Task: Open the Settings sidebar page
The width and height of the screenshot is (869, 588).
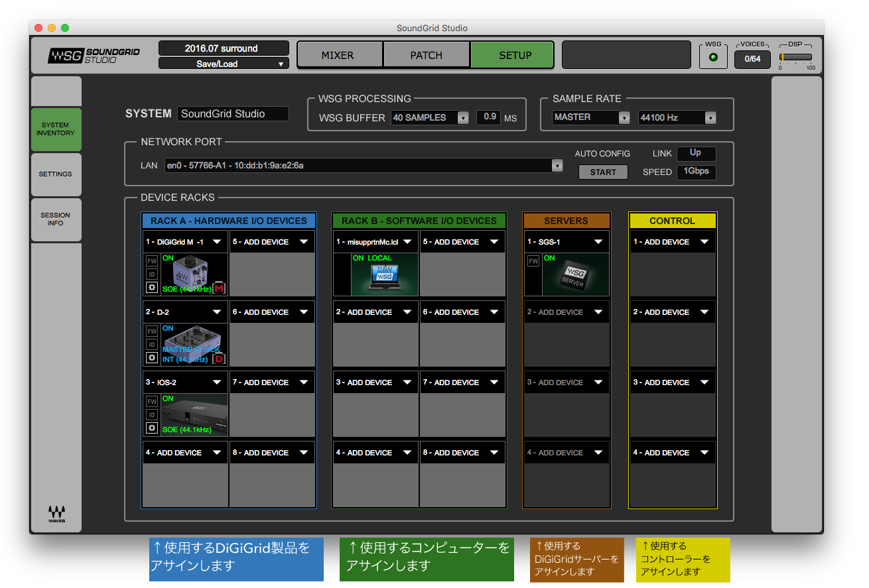Action: (x=56, y=174)
